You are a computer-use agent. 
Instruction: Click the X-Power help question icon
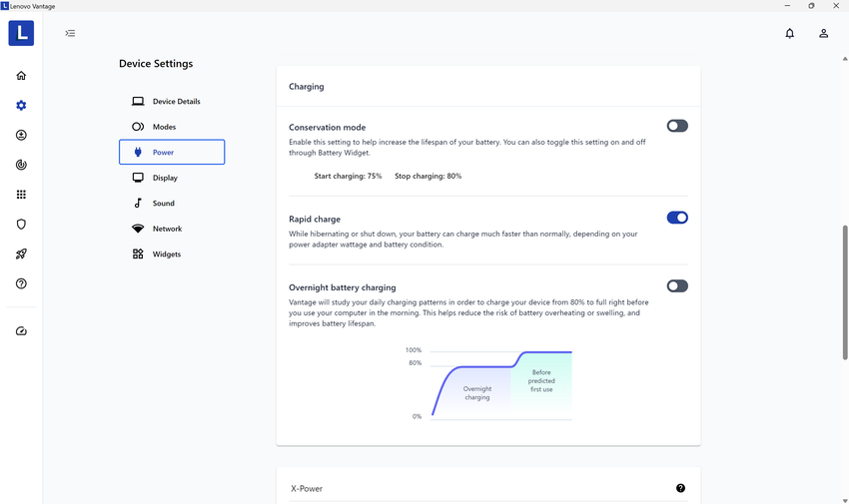pyautogui.click(x=680, y=488)
